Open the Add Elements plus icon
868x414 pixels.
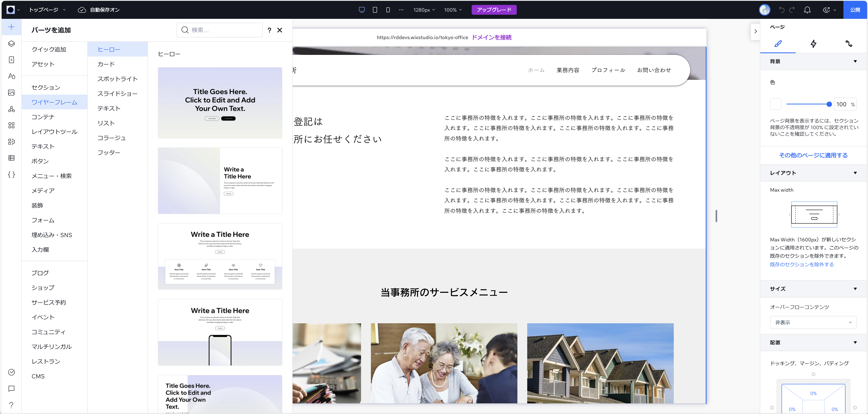pyautogui.click(x=11, y=27)
